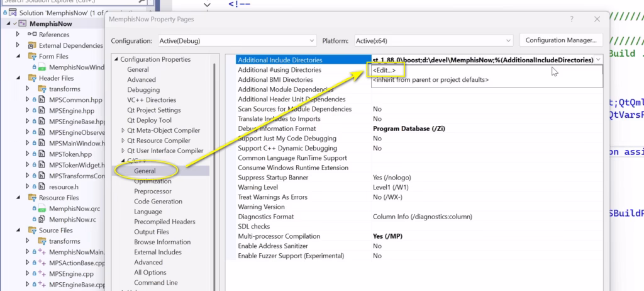The height and width of the screenshot is (291, 644).
Task: Click the MemphisNow.rc file icon
Action: [42, 219]
